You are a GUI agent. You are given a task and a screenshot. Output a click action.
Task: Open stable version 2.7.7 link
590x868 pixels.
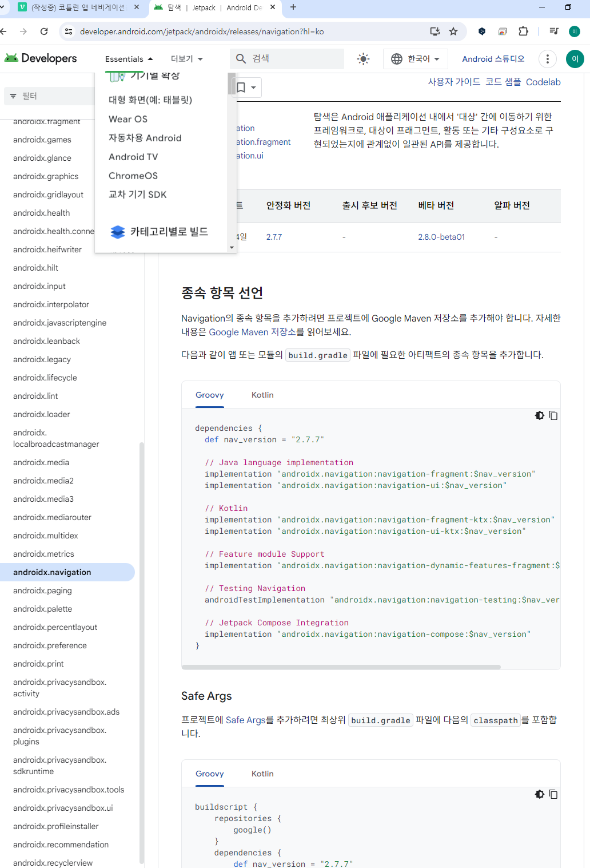click(274, 237)
